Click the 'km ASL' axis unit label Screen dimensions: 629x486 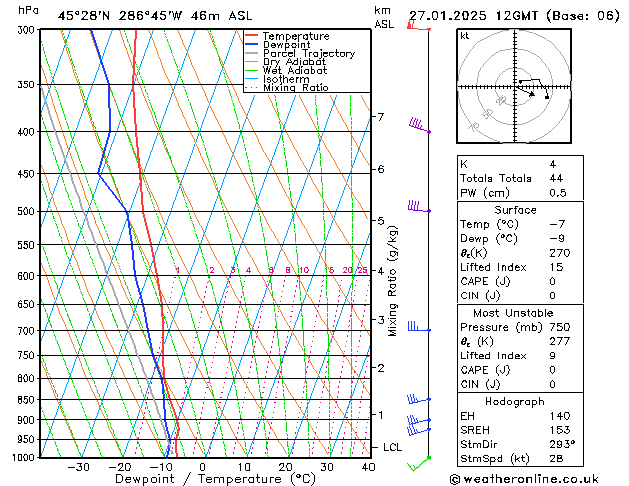tap(383, 17)
